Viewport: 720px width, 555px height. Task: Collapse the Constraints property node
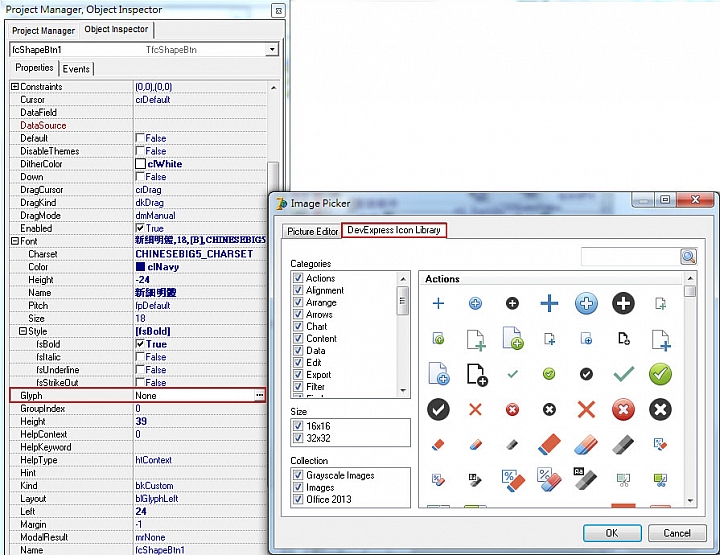(15, 86)
